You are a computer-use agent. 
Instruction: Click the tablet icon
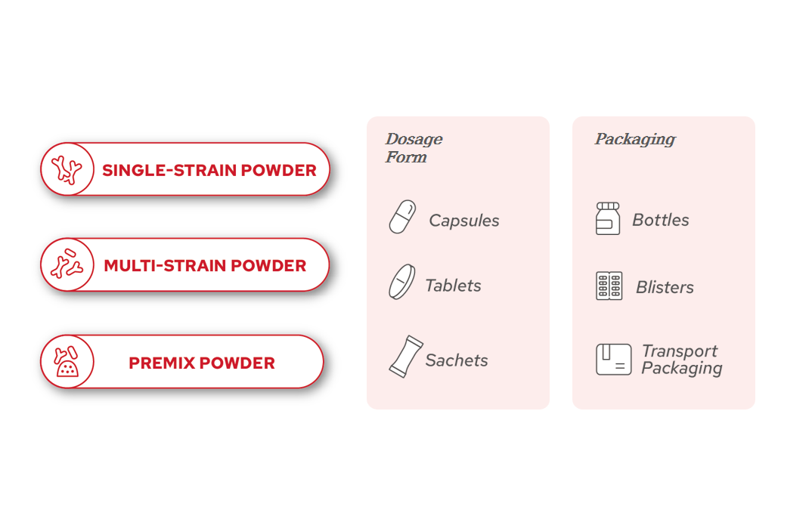(401, 282)
